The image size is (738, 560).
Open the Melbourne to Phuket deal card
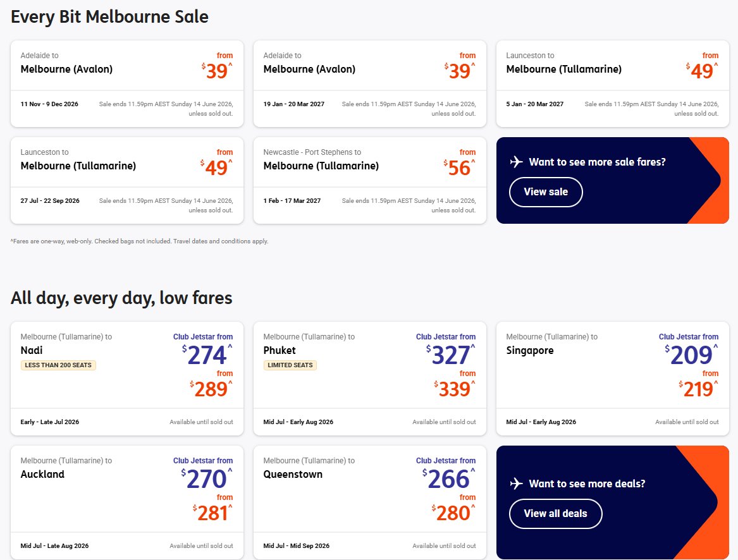coord(369,379)
